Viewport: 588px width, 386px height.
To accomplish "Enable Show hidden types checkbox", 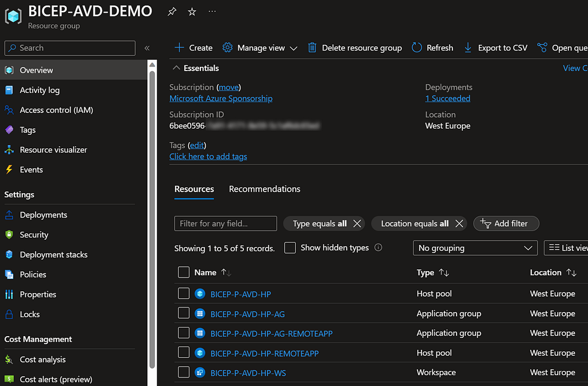I will pos(290,248).
